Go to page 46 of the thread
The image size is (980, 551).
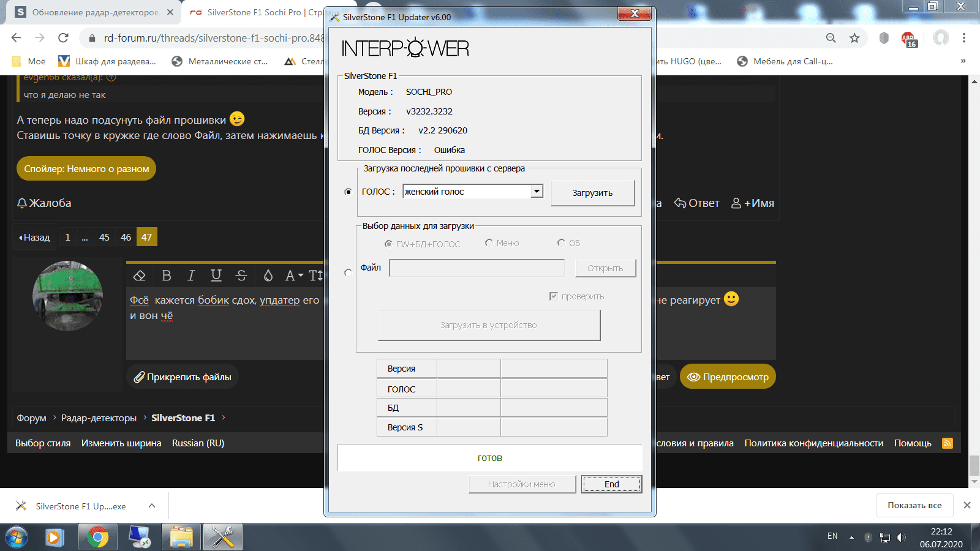pyautogui.click(x=126, y=237)
